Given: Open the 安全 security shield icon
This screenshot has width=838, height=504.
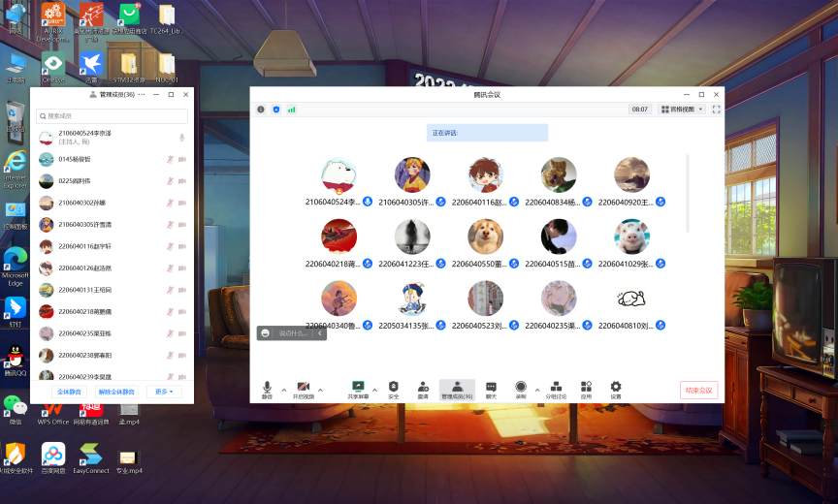Looking at the screenshot, I should tap(393, 389).
